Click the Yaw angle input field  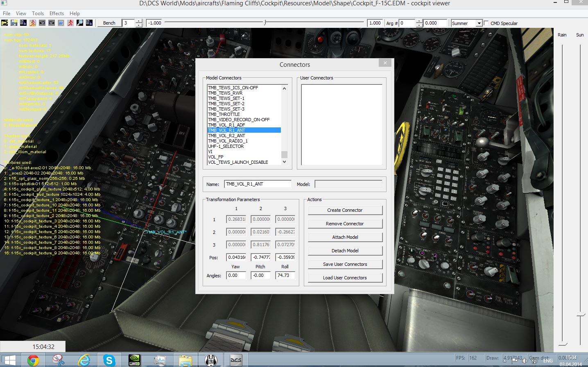coord(236,275)
